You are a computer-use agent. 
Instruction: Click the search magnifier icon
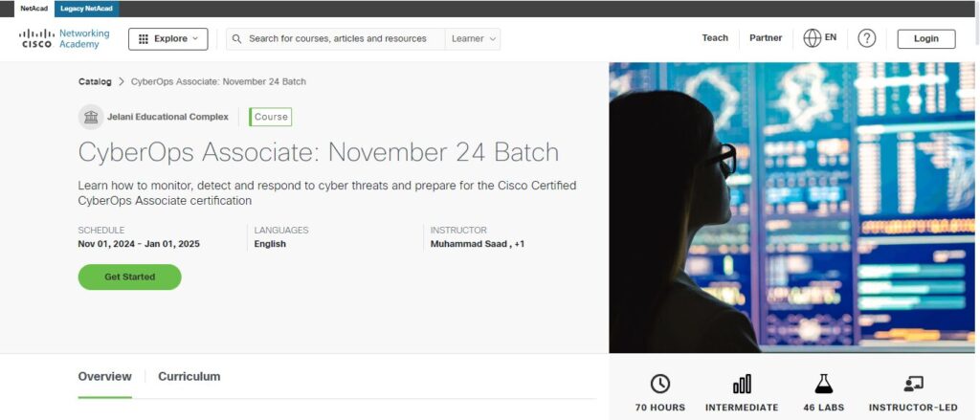coord(236,39)
